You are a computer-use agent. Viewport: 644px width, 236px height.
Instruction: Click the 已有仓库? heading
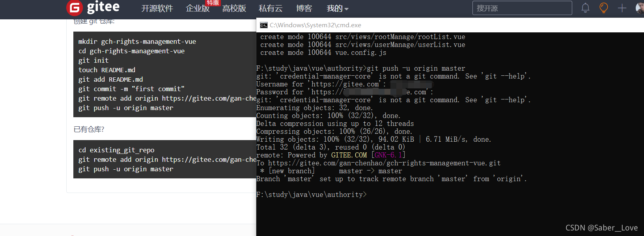pyautogui.click(x=89, y=129)
